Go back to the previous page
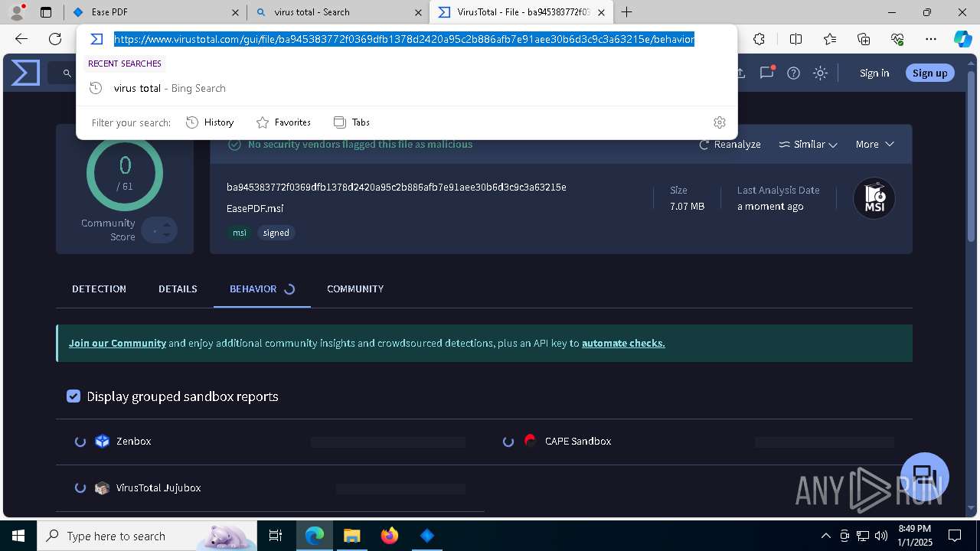980x551 pixels. [21, 39]
